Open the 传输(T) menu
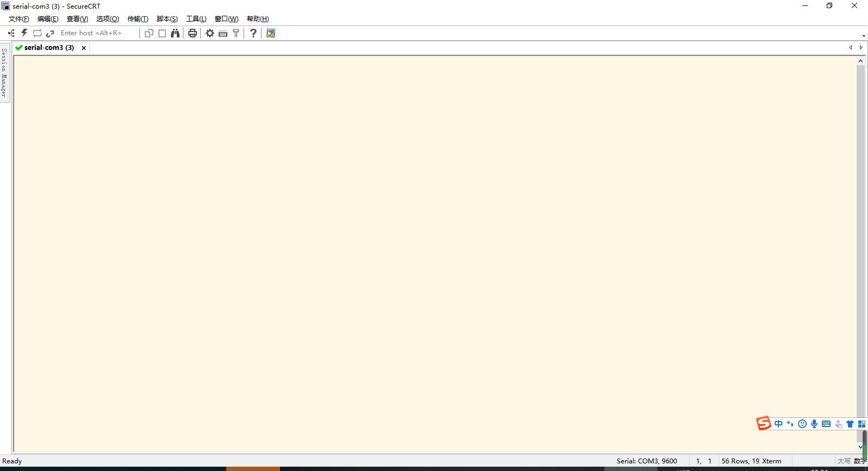This screenshot has height=471, width=868. (x=138, y=19)
